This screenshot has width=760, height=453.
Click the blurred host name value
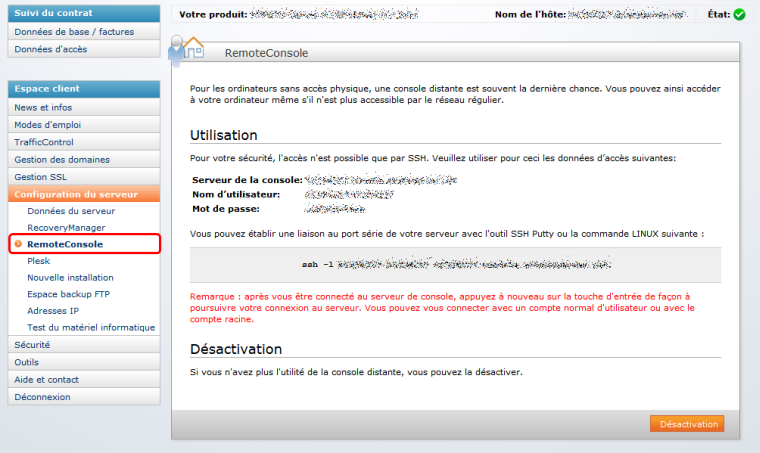click(628, 15)
